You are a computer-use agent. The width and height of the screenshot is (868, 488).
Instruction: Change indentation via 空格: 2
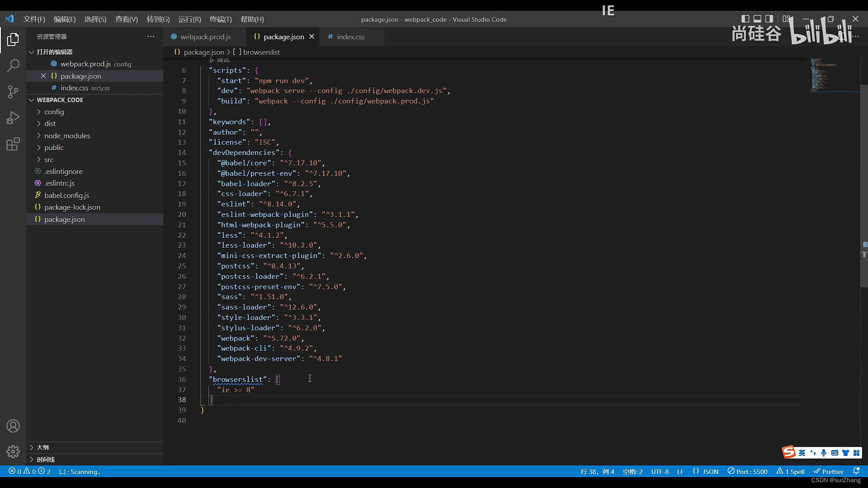(x=632, y=471)
